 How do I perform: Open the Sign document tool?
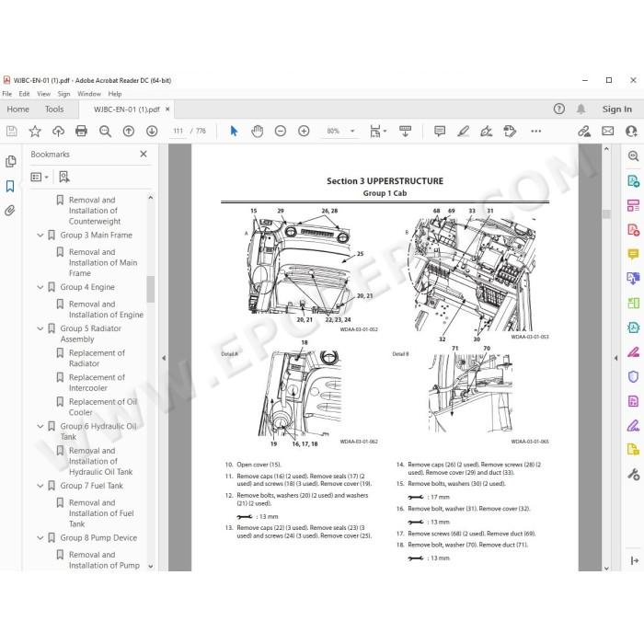487,131
